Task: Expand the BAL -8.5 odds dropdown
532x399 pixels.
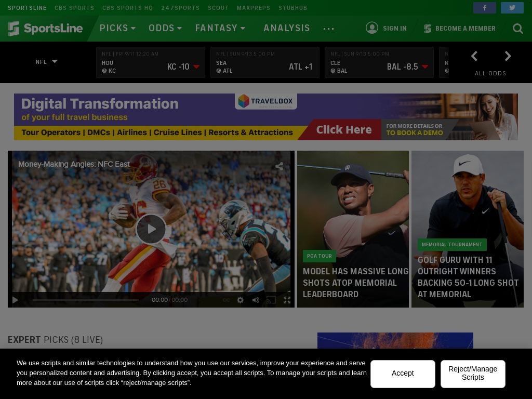Action: tap(425, 66)
